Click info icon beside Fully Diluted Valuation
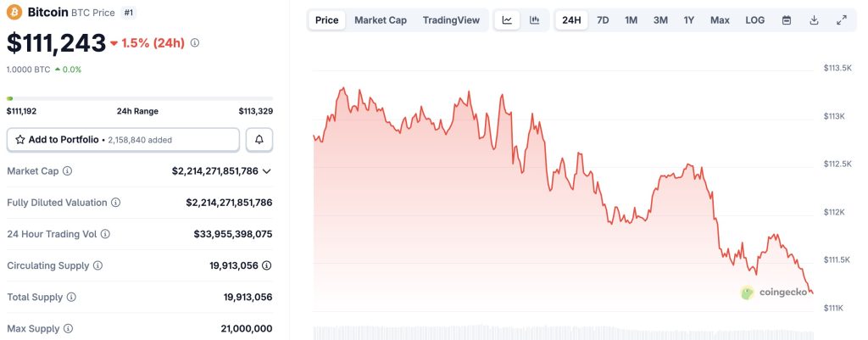The height and width of the screenshot is (340, 868). pos(116,203)
